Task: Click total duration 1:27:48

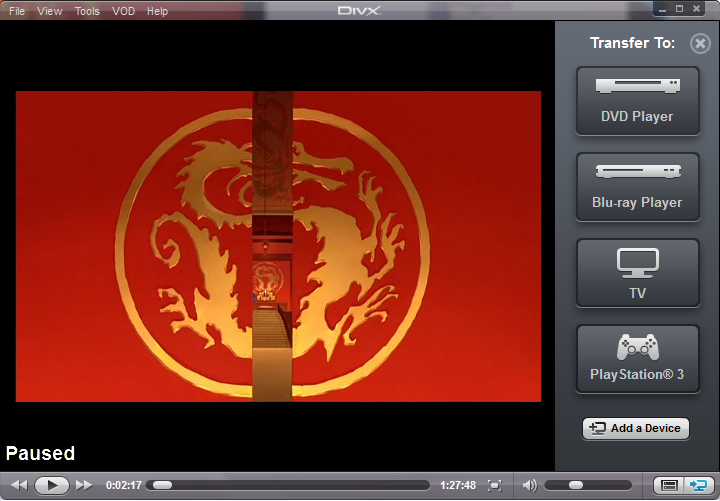Action: coord(458,485)
